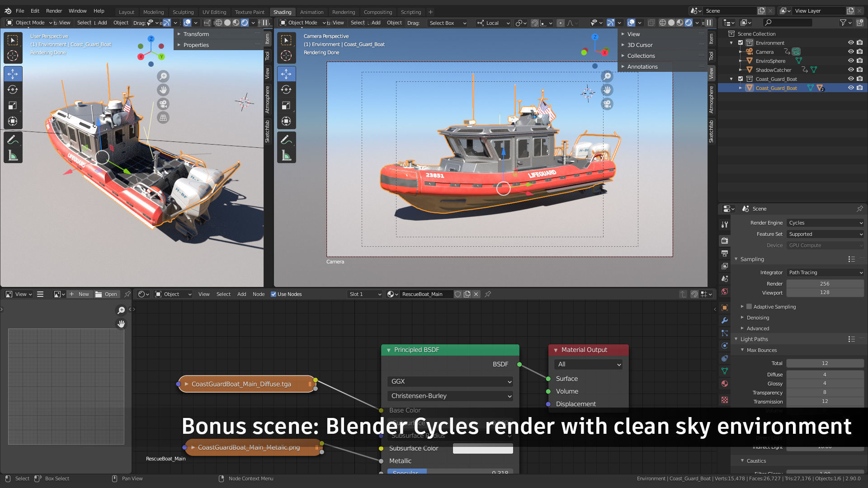The image size is (868, 488).
Task: Open the Atmosphere sidebar tab in left viewport
Action: [x=267, y=99]
